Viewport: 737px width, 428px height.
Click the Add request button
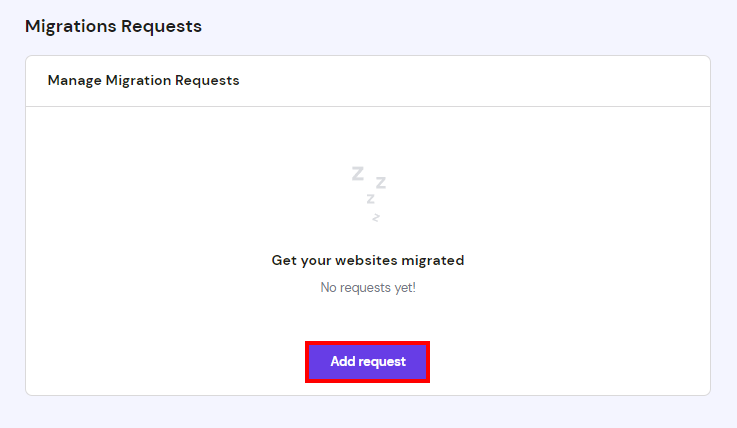368,362
